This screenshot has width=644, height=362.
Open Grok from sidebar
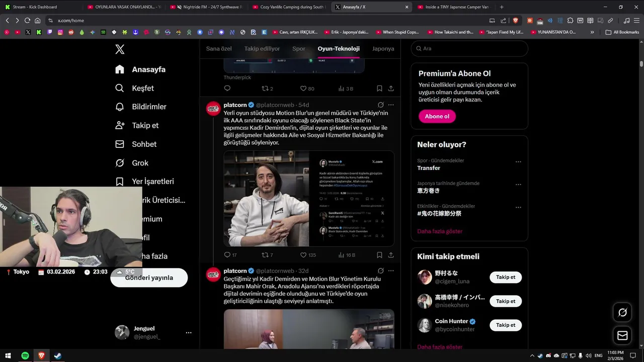(x=132, y=163)
